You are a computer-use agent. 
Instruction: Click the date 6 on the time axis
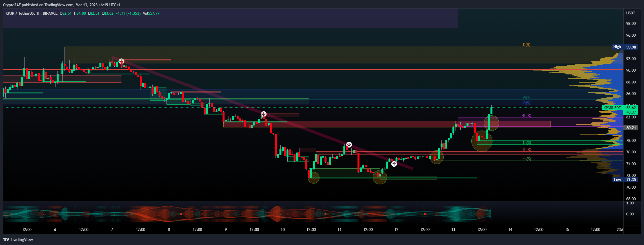(55, 229)
